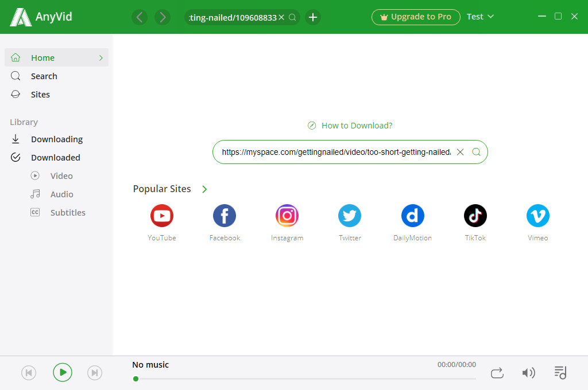Open the playlist queue icon
588x390 pixels.
click(560, 372)
